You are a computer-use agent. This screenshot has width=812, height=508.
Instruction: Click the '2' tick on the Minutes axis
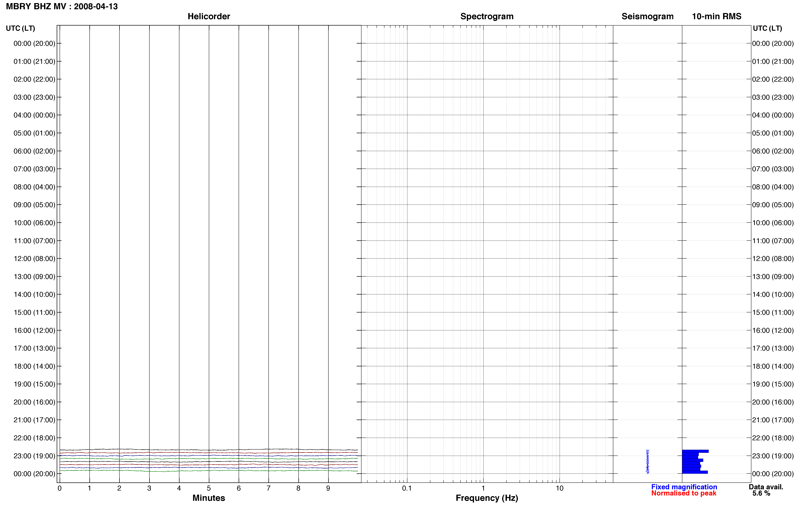(x=119, y=488)
